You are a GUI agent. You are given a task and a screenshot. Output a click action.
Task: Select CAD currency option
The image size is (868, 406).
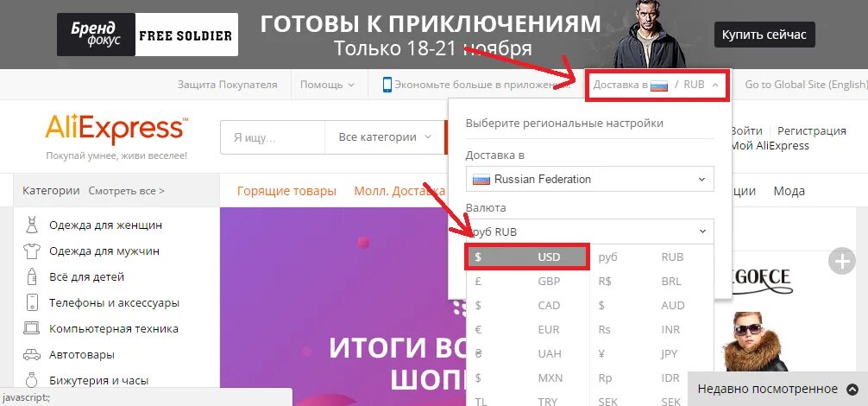click(x=527, y=305)
